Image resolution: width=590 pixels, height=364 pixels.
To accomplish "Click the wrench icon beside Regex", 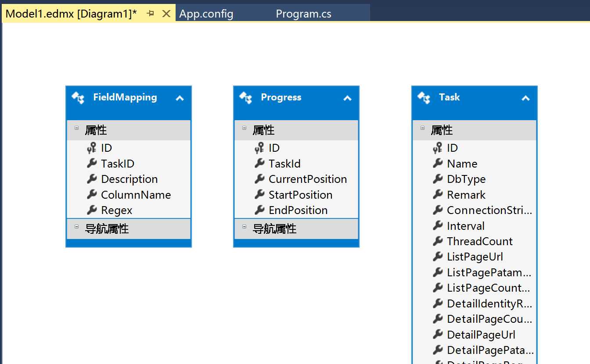I will 91,210.
